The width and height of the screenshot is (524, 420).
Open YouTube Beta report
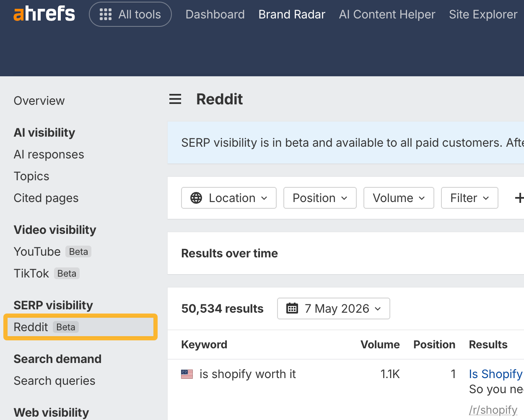[x=52, y=251]
